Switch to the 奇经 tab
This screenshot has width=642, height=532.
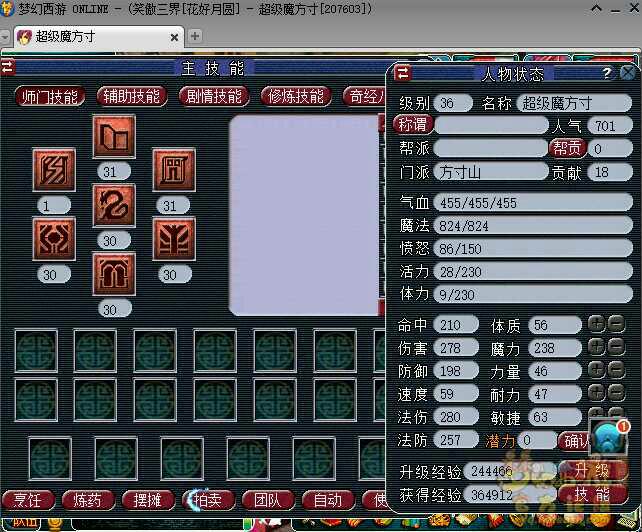364,97
